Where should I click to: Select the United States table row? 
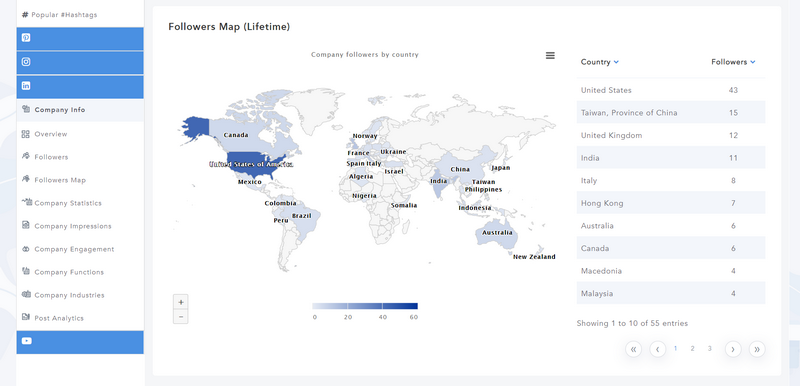671,90
